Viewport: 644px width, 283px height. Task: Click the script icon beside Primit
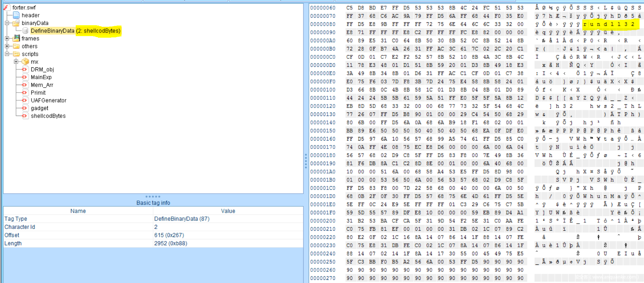pyautogui.click(x=25, y=93)
